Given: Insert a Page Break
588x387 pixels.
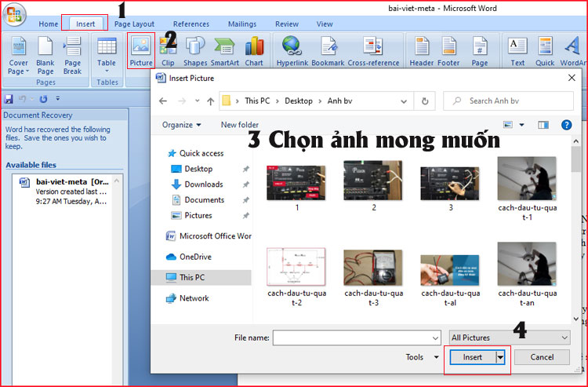Looking at the screenshot, I should point(72,56).
